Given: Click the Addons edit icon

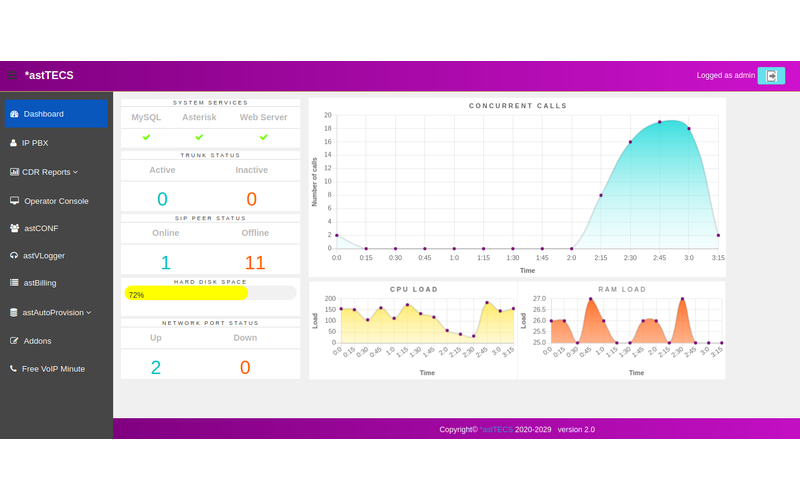Looking at the screenshot, I should (x=14, y=341).
